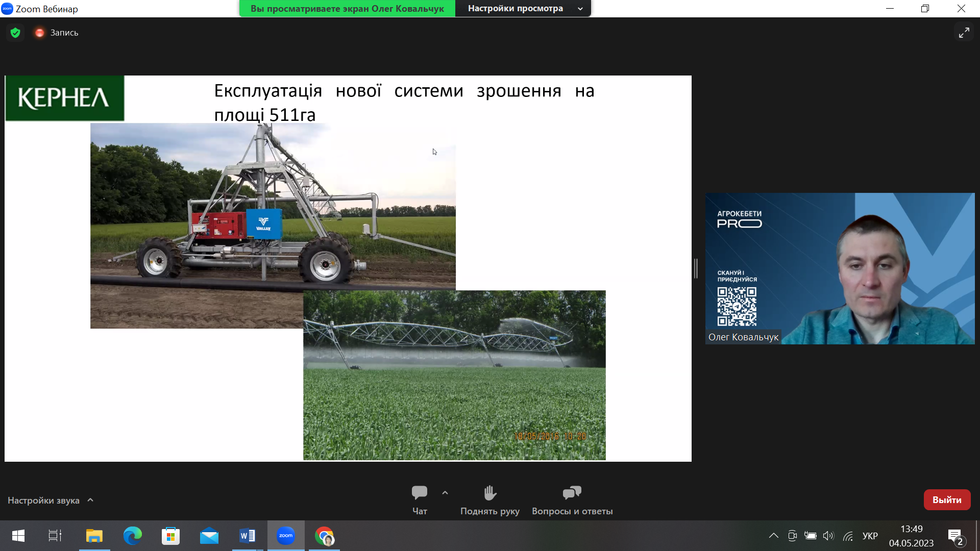Click the Leave webinar button
980x551 pixels.
947,500
